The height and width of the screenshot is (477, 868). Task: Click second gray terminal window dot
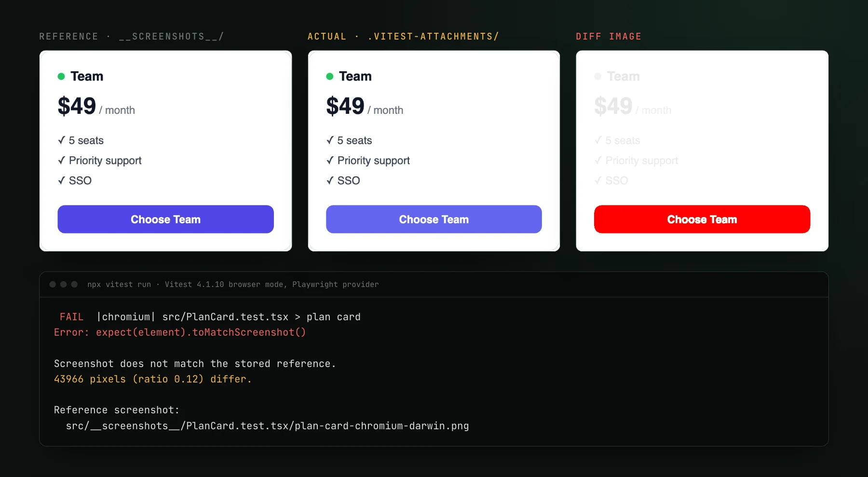(x=63, y=285)
